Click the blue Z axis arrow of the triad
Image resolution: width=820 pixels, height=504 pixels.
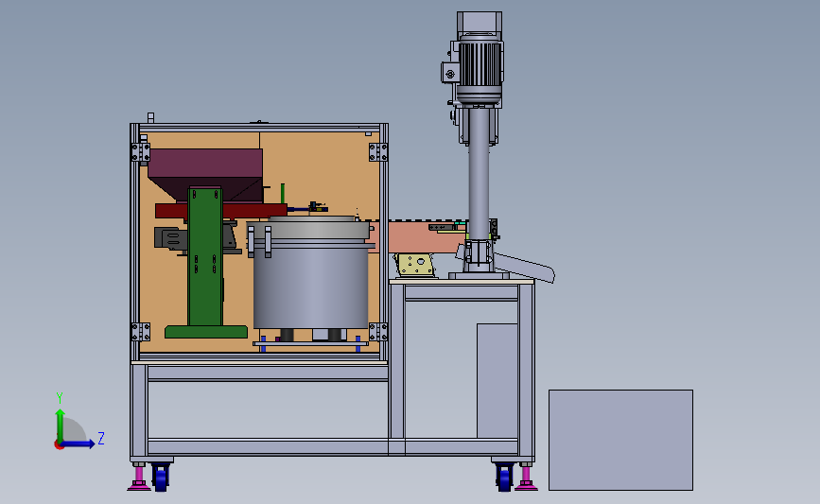[x=79, y=443]
